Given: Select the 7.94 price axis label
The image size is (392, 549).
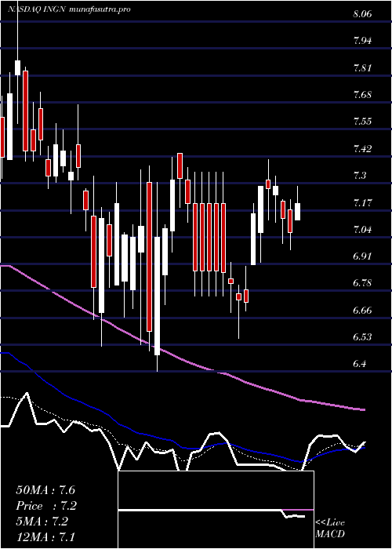Looking at the screenshot, I should (x=362, y=41).
